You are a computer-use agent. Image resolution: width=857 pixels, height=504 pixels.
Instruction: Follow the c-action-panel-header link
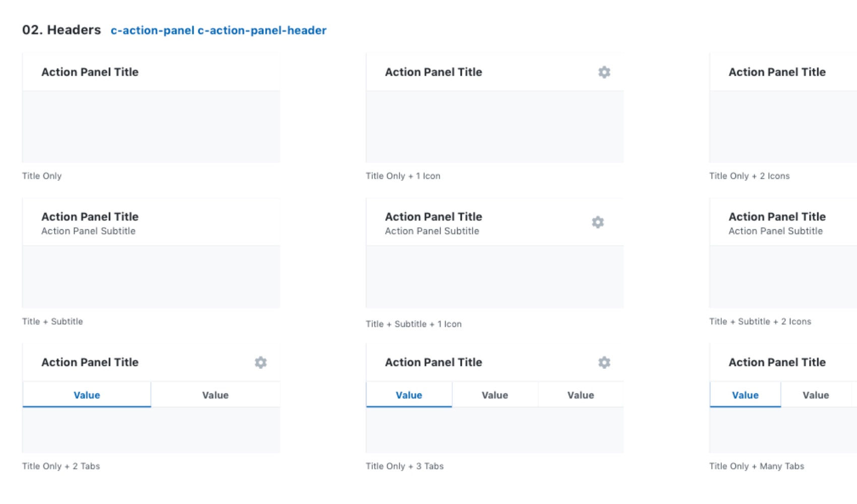pos(262,30)
